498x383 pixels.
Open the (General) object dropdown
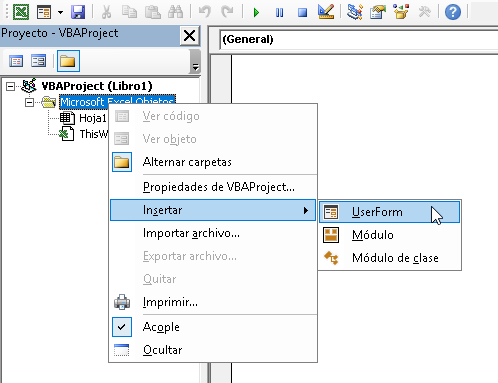point(359,40)
